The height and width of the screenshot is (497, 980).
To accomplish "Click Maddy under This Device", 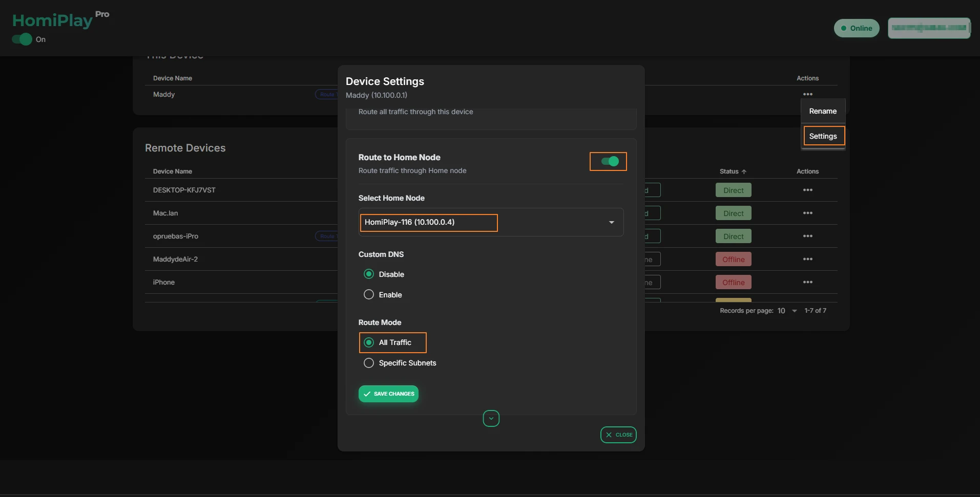I will click(163, 94).
